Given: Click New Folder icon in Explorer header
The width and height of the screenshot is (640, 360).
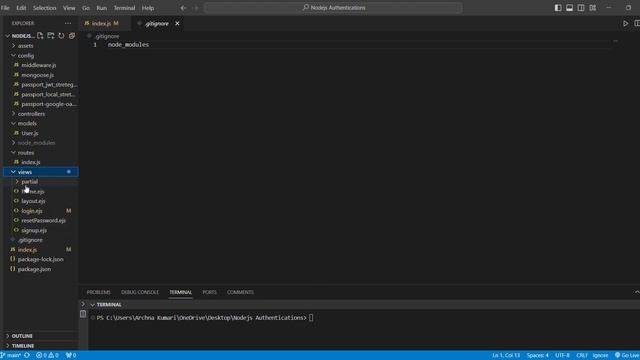Looking at the screenshot, I should click(x=51, y=36).
